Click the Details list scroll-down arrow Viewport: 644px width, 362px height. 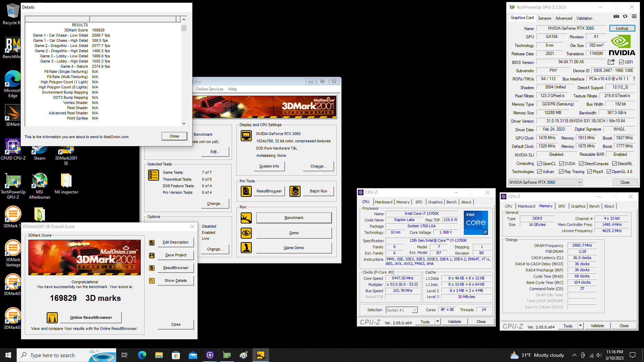click(x=184, y=123)
